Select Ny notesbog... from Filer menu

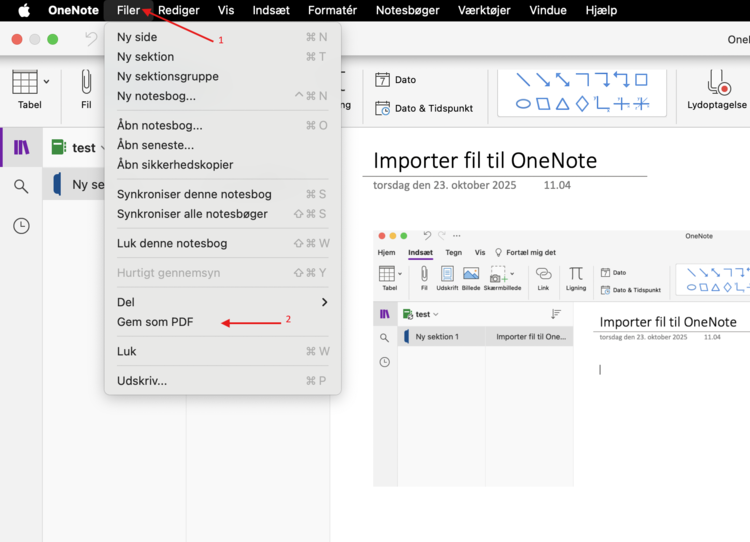[x=156, y=96]
